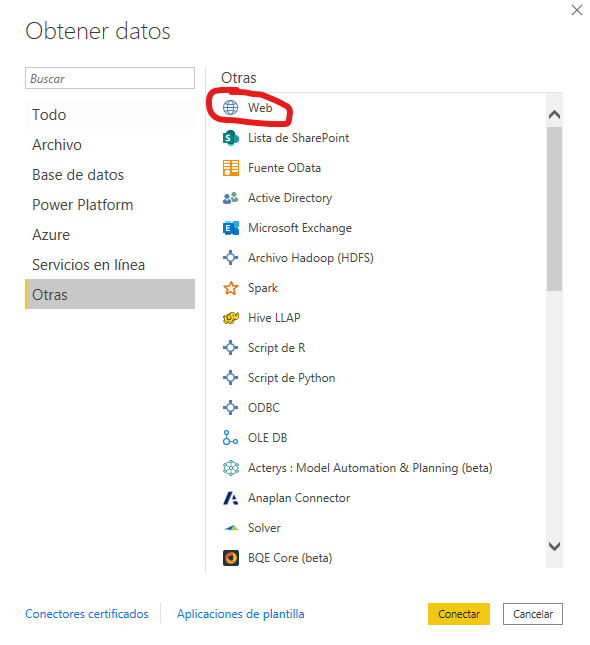Click the connector list scrollbar thumb
Viewport: 590px width, 645px height.
555,209
